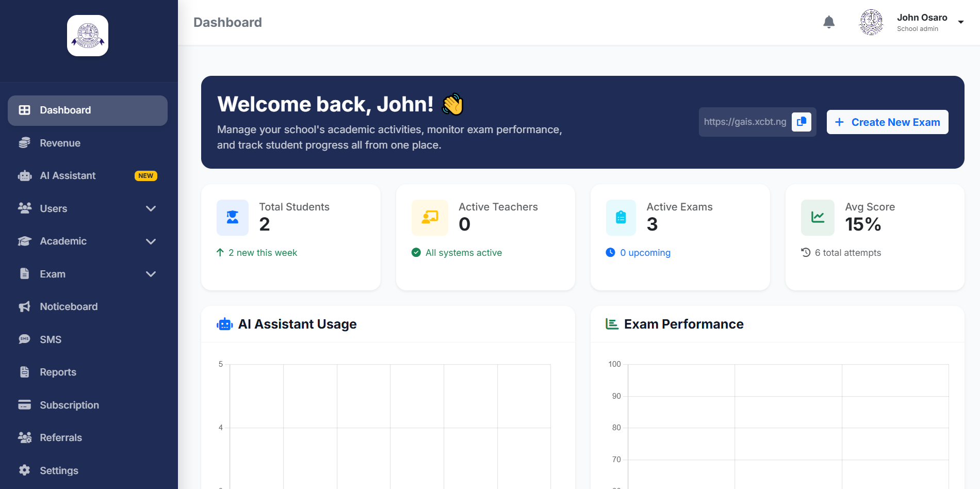Click the Settings gear icon
The height and width of the screenshot is (489, 980).
[24, 470]
